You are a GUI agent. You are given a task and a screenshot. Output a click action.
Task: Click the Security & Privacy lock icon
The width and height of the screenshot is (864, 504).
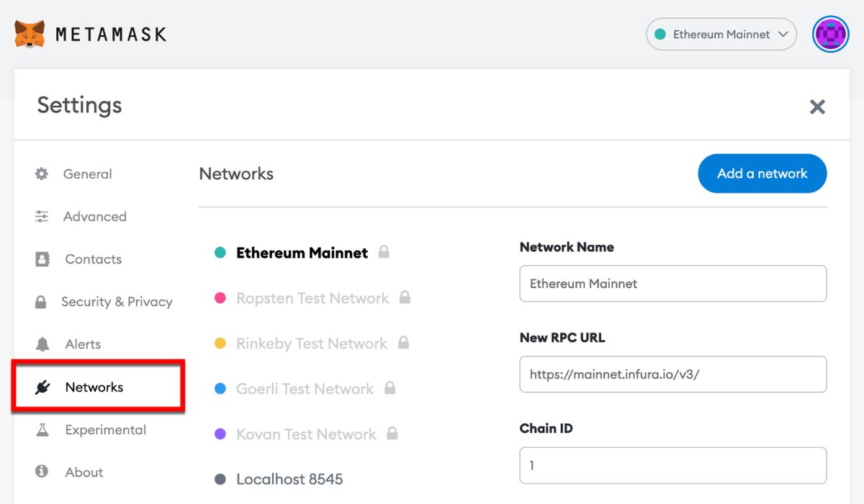(x=41, y=301)
